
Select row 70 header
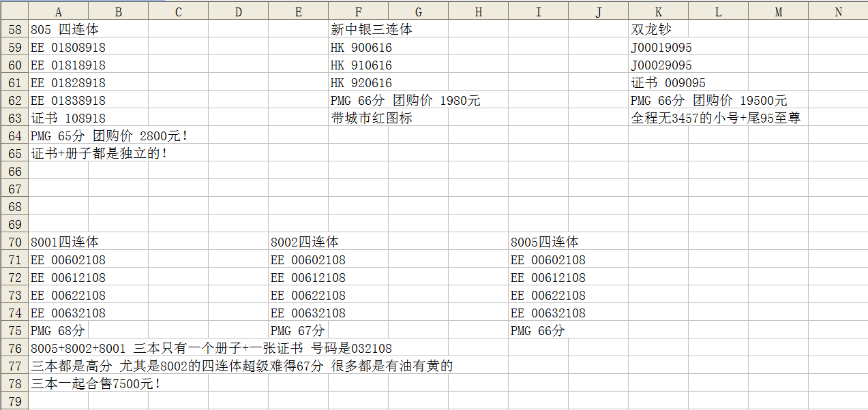coord(14,242)
